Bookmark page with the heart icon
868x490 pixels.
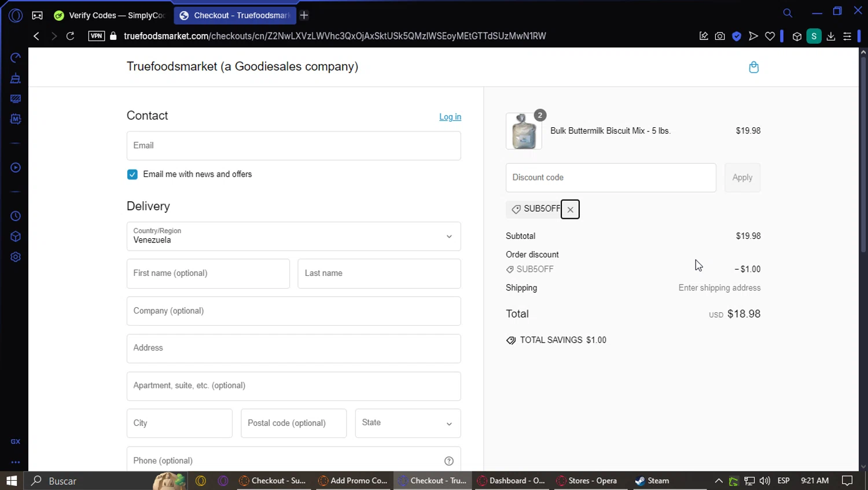[x=770, y=36]
